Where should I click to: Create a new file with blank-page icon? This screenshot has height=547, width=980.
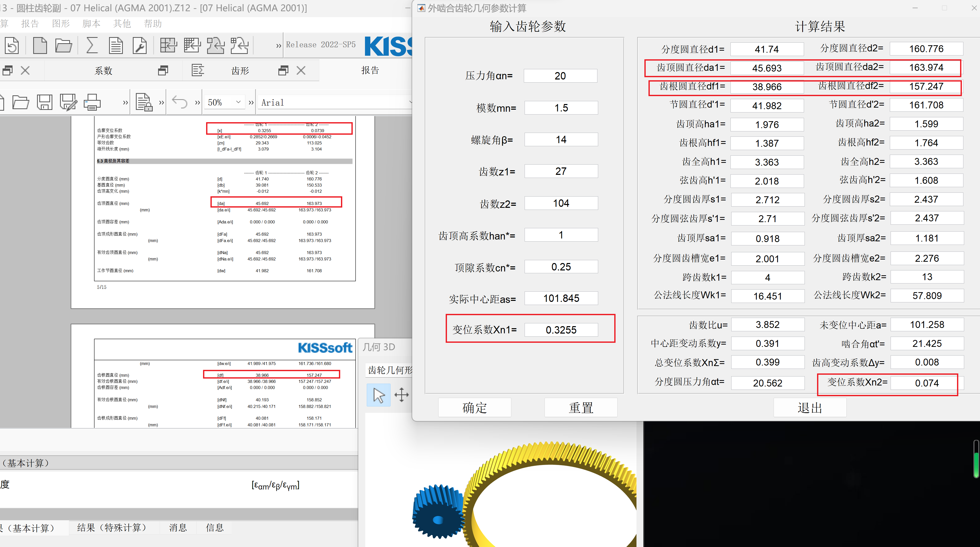[x=40, y=46]
